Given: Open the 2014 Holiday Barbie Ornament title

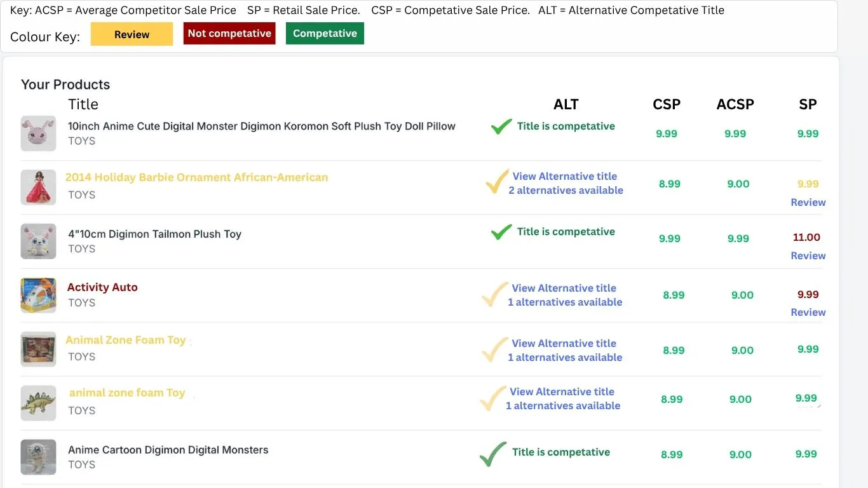Looking at the screenshot, I should tap(197, 177).
